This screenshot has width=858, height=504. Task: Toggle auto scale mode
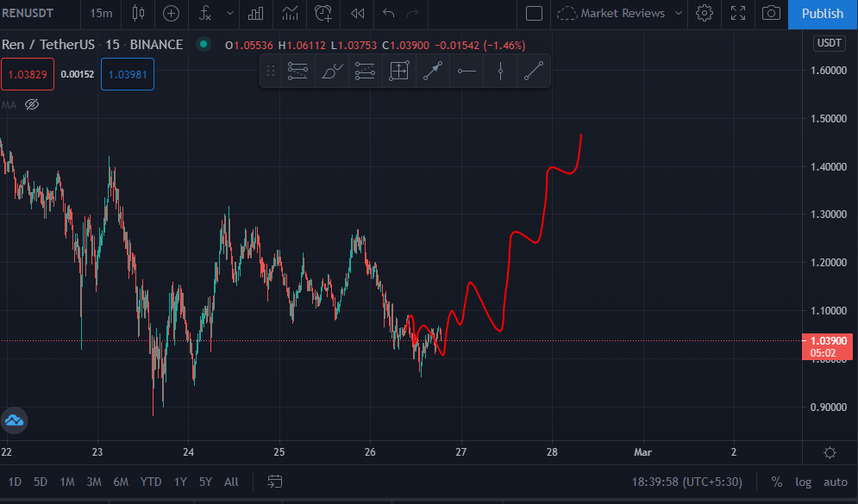[836, 482]
